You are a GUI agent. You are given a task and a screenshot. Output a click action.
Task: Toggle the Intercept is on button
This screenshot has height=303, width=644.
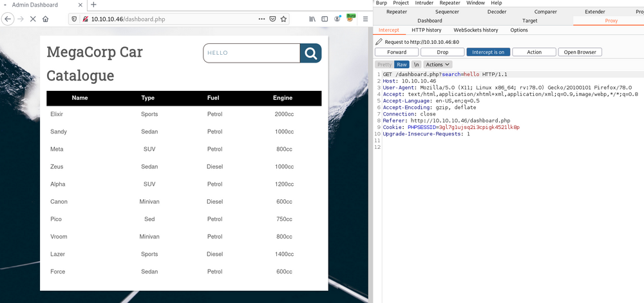click(x=488, y=52)
